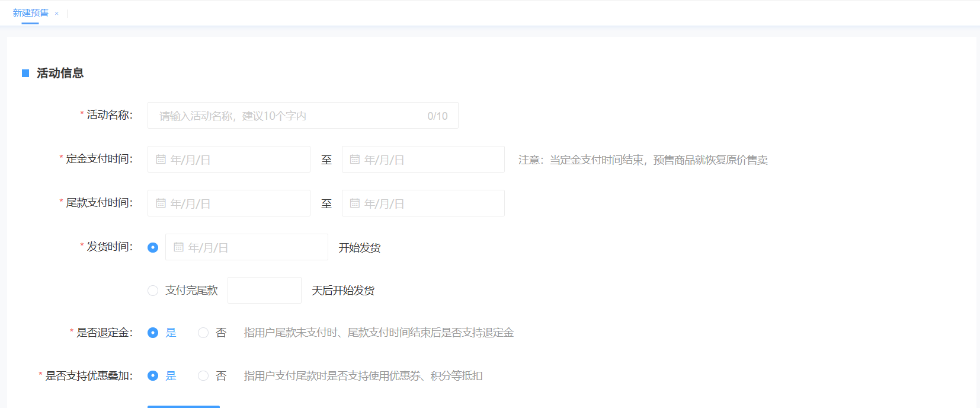Click the days input after 支付完尾款
This screenshot has height=408, width=980.
[264, 291]
